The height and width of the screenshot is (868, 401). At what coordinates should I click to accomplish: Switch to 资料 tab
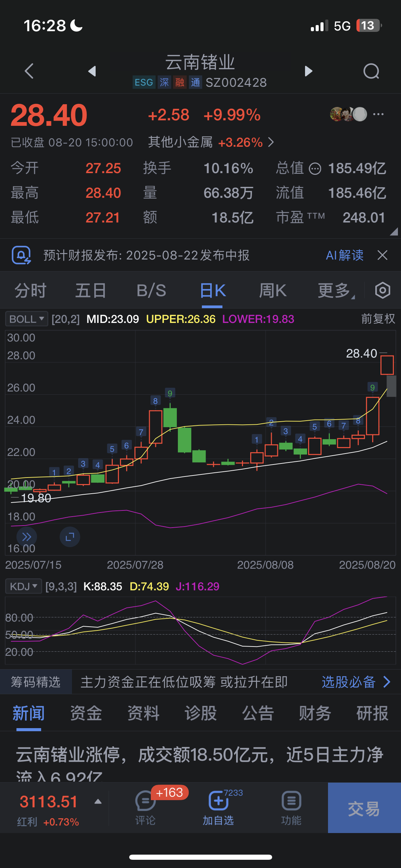point(143,713)
